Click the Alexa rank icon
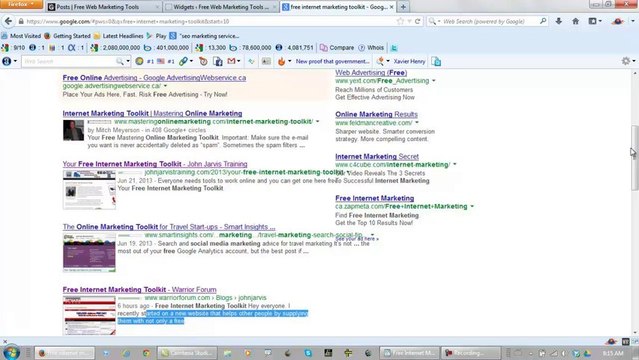The height and width of the screenshot is (360, 639). (71, 48)
